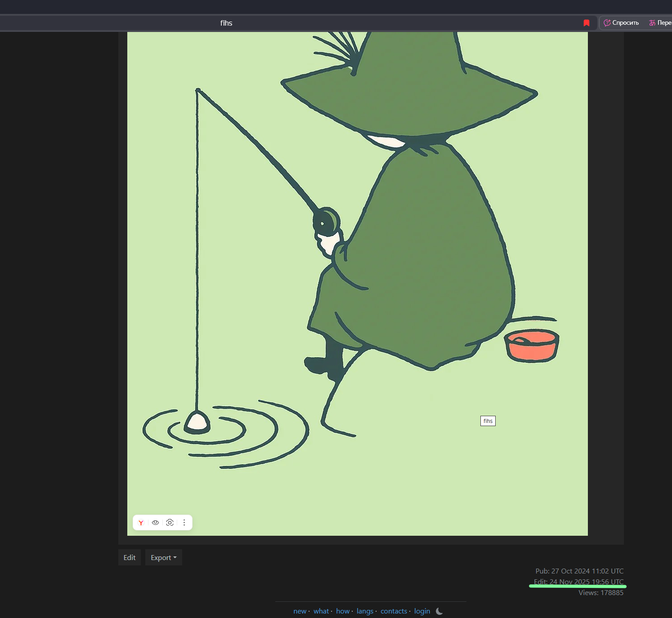This screenshot has height=618, width=672.
Task: Start image search with the camera lens icon
Action: 170,523
